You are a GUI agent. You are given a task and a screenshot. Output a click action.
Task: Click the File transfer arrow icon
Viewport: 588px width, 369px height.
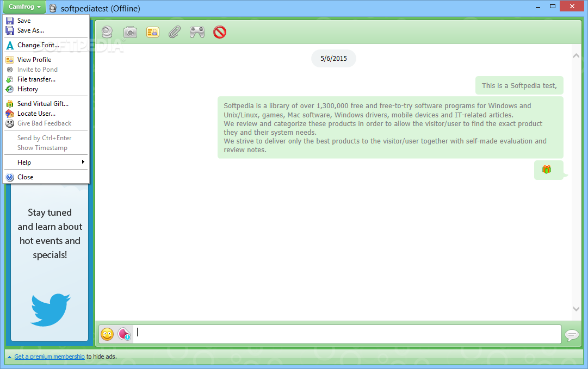(x=10, y=79)
